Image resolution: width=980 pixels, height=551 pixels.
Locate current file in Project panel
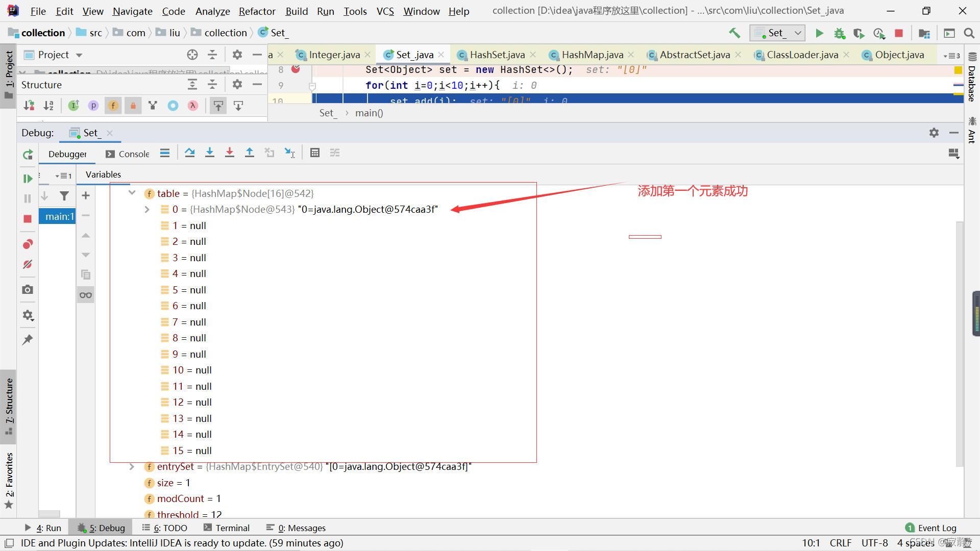(x=192, y=55)
